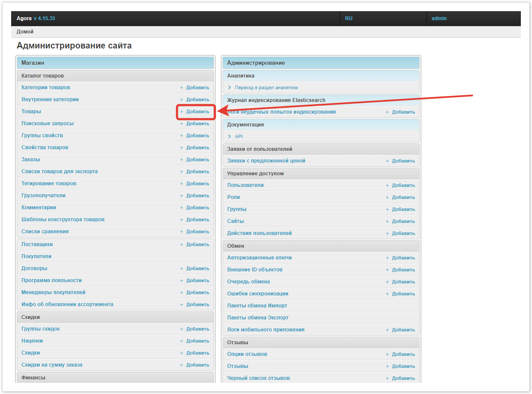This screenshot has width=532, height=394.
Task: Click the plus icon beside Категории товаров
Action: click(x=181, y=87)
